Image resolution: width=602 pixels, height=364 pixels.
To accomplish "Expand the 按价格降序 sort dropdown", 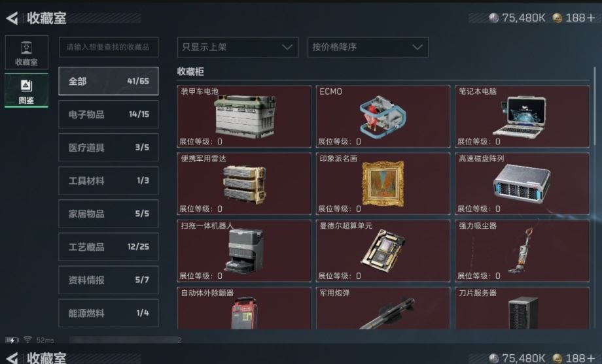I will (x=368, y=47).
